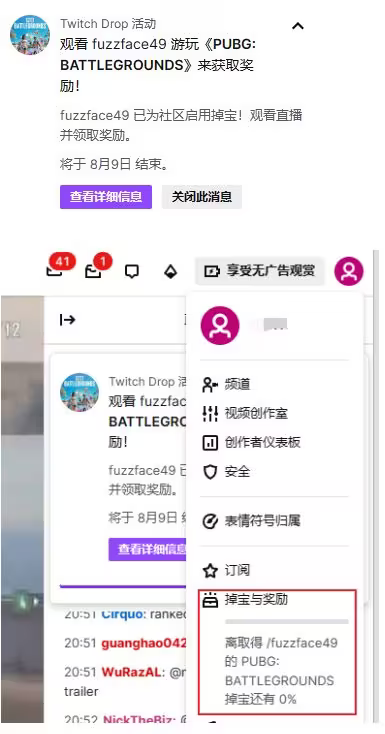Click the drops progress bar under 掉宝与奖励
The height and width of the screenshot is (734, 385).
pos(287,621)
